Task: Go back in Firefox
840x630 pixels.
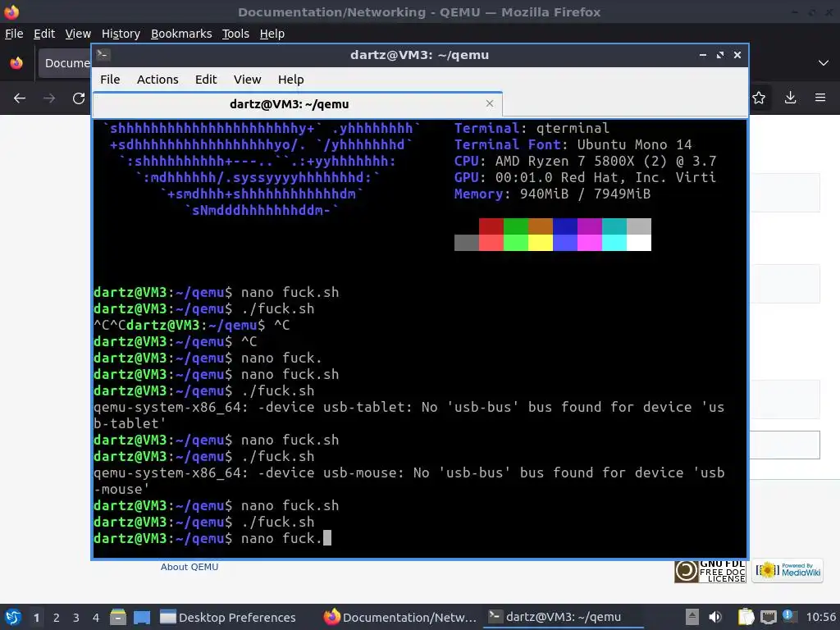Action: 20,98
